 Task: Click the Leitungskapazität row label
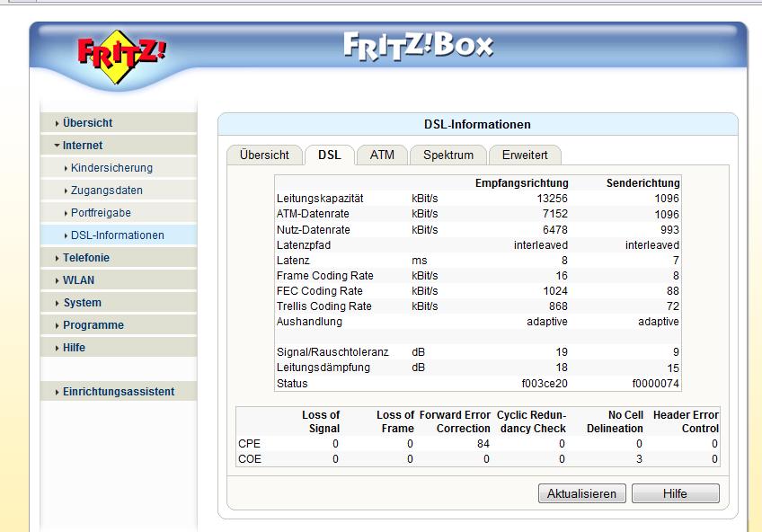point(320,199)
